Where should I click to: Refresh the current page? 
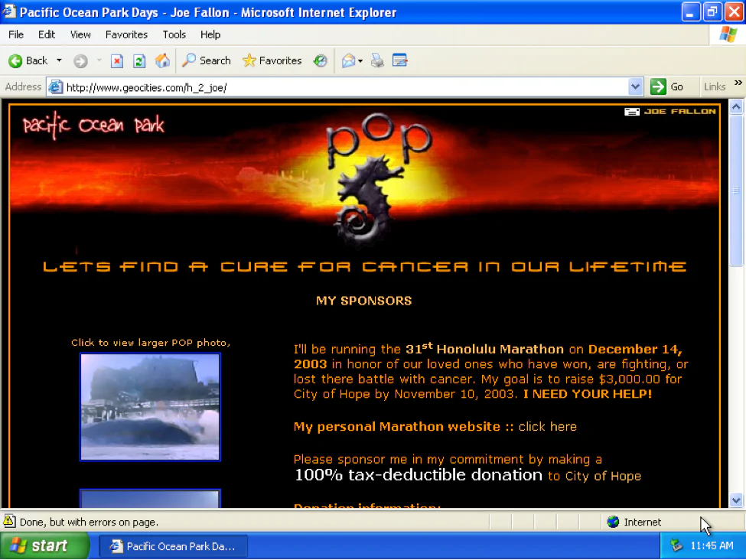(x=139, y=61)
